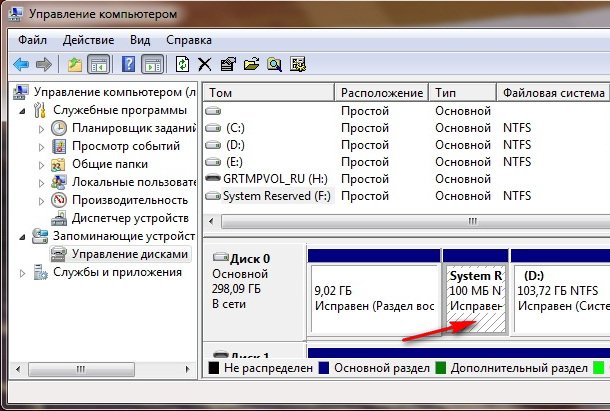Open the Действие menu
610x411 pixels.
tap(88, 40)
